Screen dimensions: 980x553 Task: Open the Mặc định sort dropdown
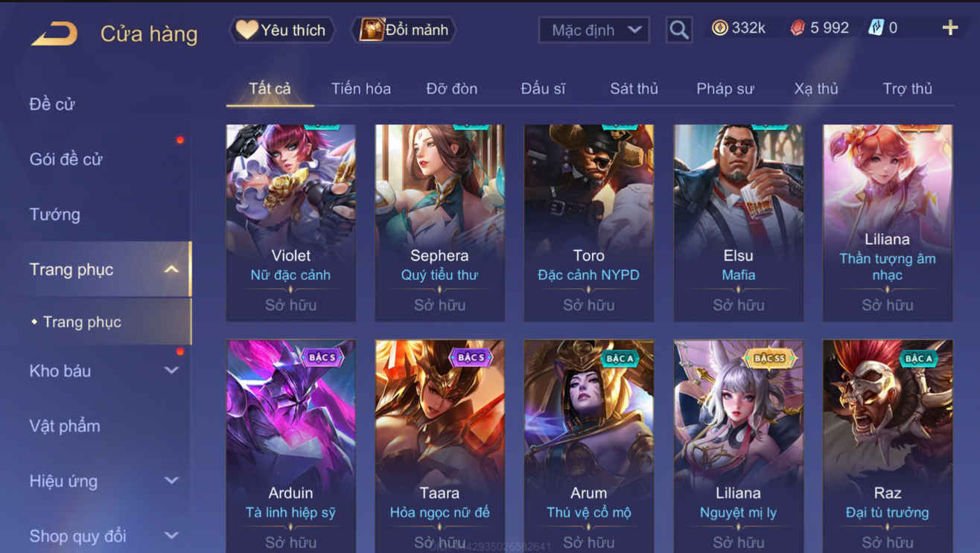click(594, 30)
